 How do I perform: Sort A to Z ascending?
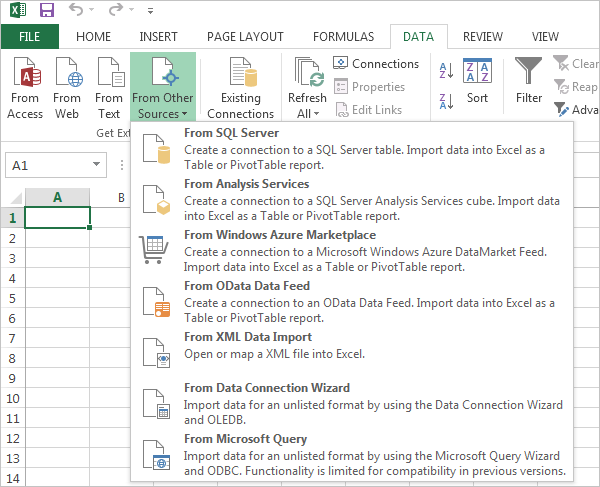(x=446, y=71)
